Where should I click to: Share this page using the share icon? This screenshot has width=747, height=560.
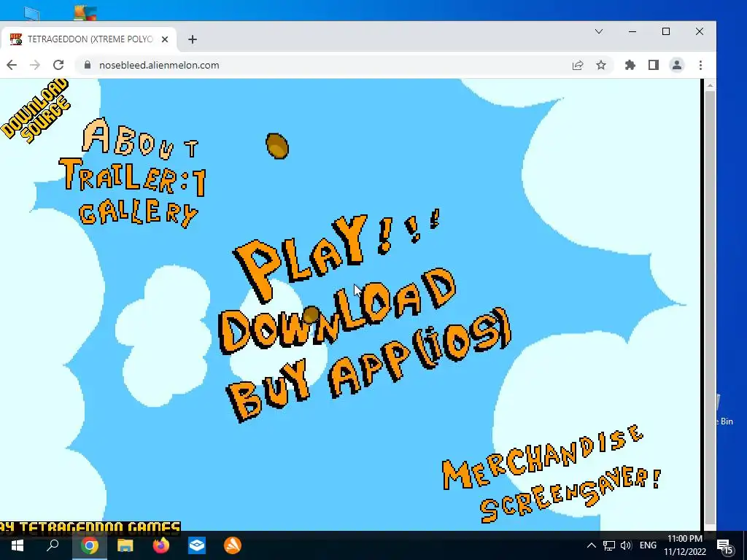[578, 65]
